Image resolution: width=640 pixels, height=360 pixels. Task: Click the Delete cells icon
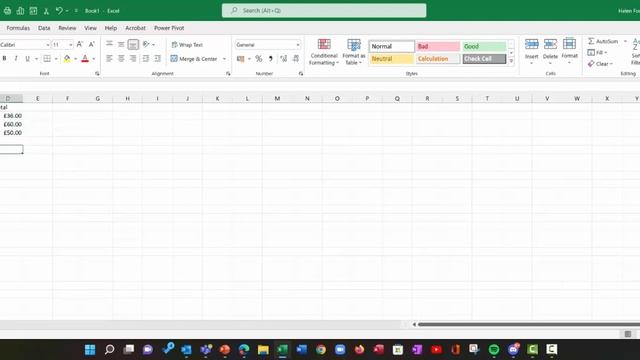(550, 44)
